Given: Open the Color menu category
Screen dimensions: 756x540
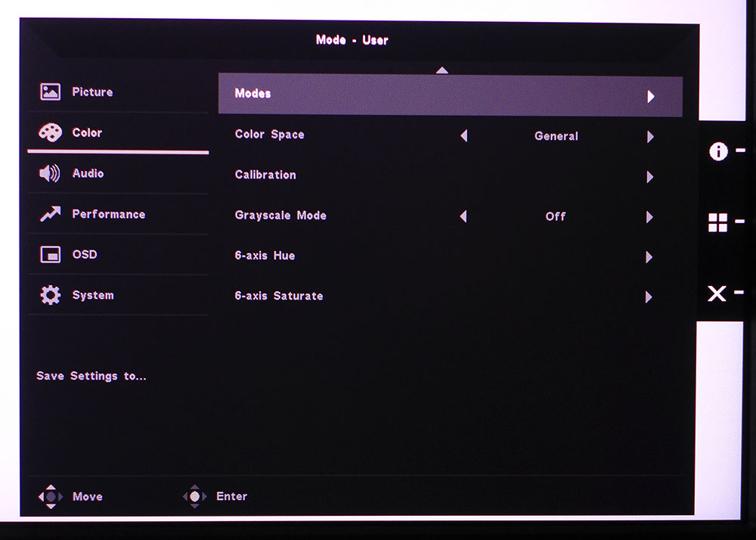Looking at the screenshot, I should click(x=118, y=132).
